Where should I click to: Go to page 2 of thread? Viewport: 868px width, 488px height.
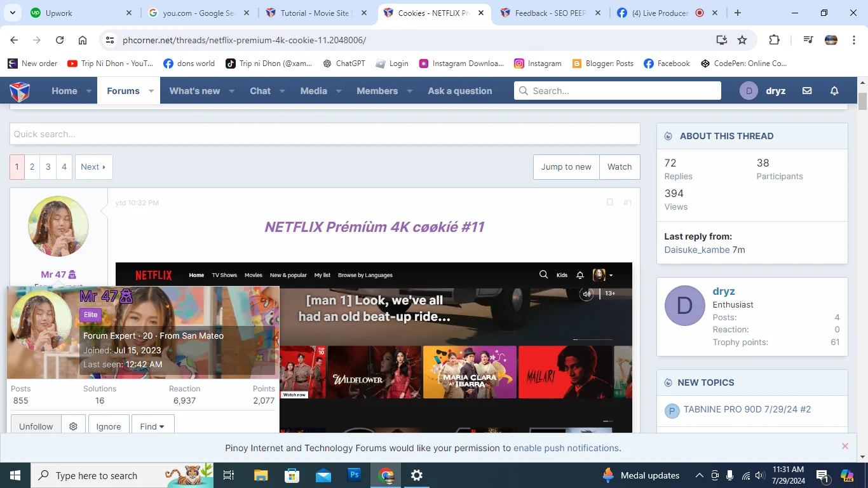[32, 166]
